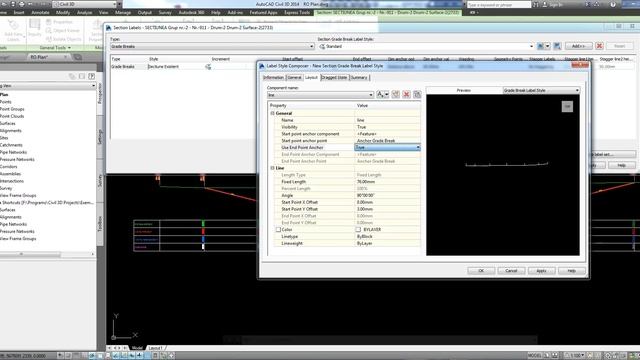Click the component draw order icon in Label Style Composer
640x360 pixels.
pyautogui.click(x=417, y=94)
